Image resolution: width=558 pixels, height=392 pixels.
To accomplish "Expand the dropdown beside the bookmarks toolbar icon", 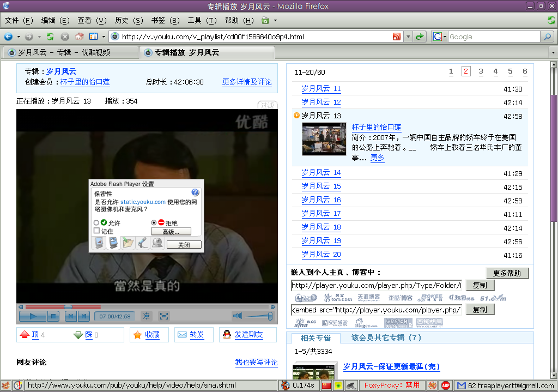I will click(x=104, y=37).
